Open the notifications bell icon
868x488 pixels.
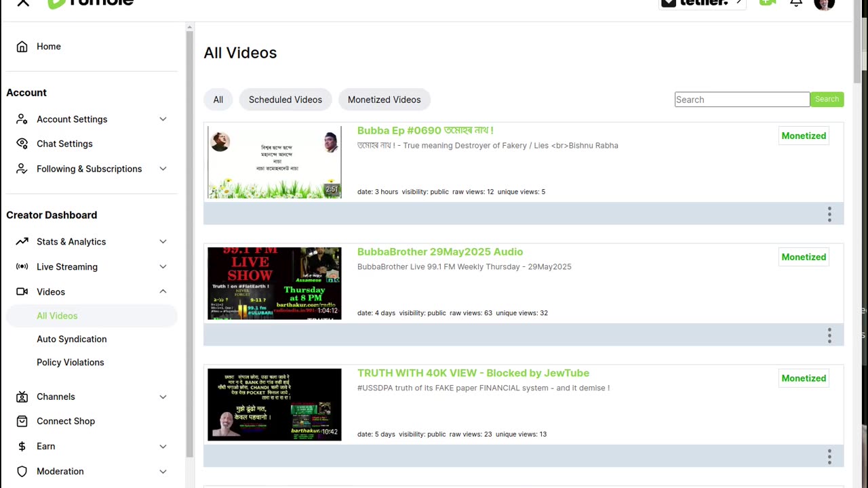point(796,3)
